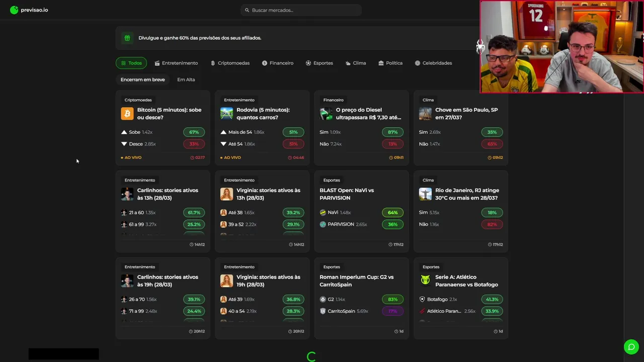This screenshot has width=644, height=362.
Task: Select 40 a 54 option at 28.3%
Action: pyautogui.click(x=293, y=311)
